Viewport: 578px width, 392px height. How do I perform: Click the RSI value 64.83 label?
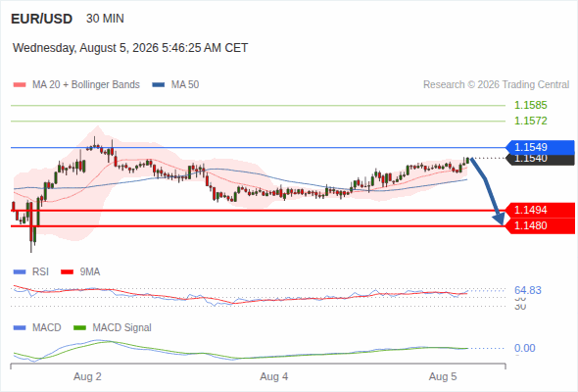point(528,291)
